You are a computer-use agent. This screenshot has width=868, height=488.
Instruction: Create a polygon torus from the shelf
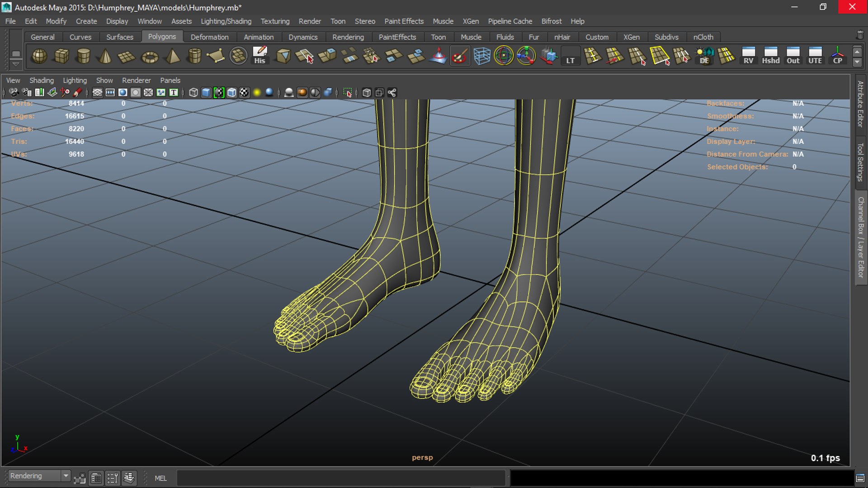click(150, 56)
